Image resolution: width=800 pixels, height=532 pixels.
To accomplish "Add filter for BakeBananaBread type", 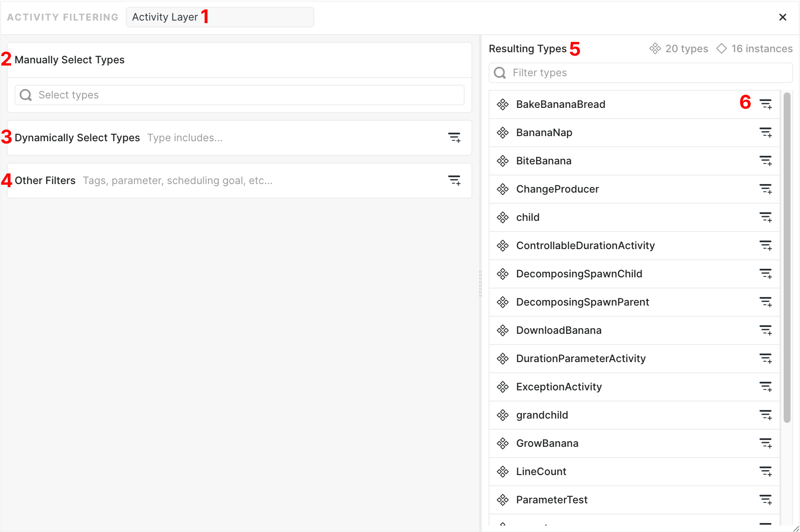I will pos(766,104).
